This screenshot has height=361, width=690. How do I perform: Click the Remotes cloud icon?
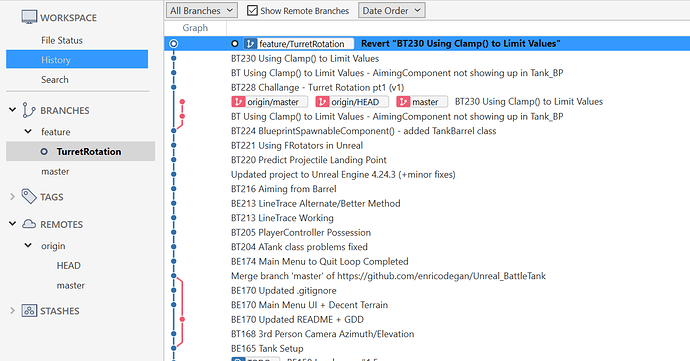(x=29, y=224)
